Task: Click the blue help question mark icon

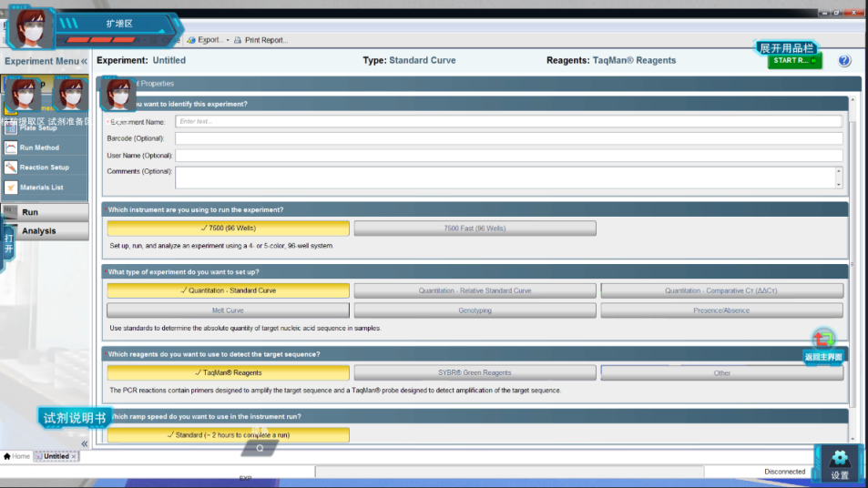Action: coord(843,61)
